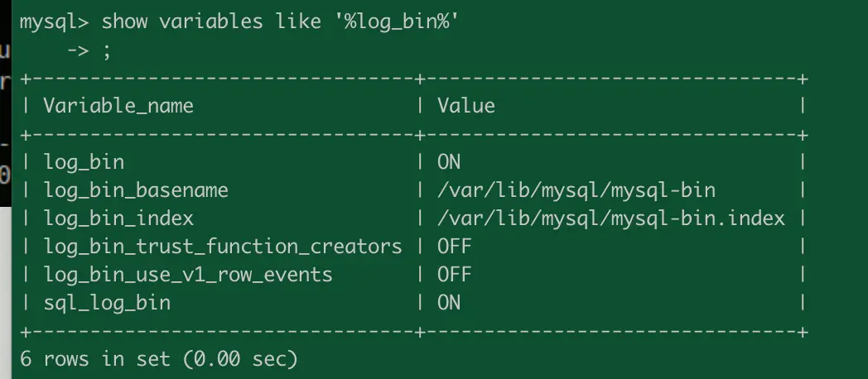The height and width of the screenshot is (379, 868).
Task: Click the '6 rows in set' result line
Action: (159, 360)
